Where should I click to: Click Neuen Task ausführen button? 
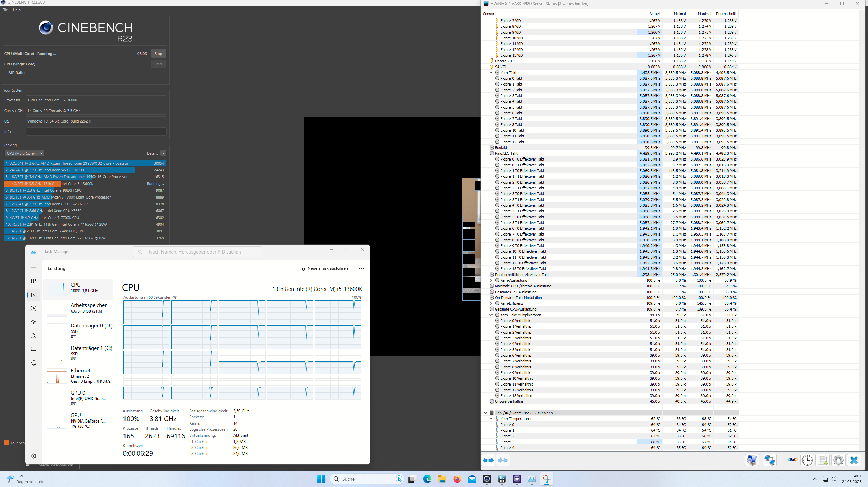tap(324, 268)
